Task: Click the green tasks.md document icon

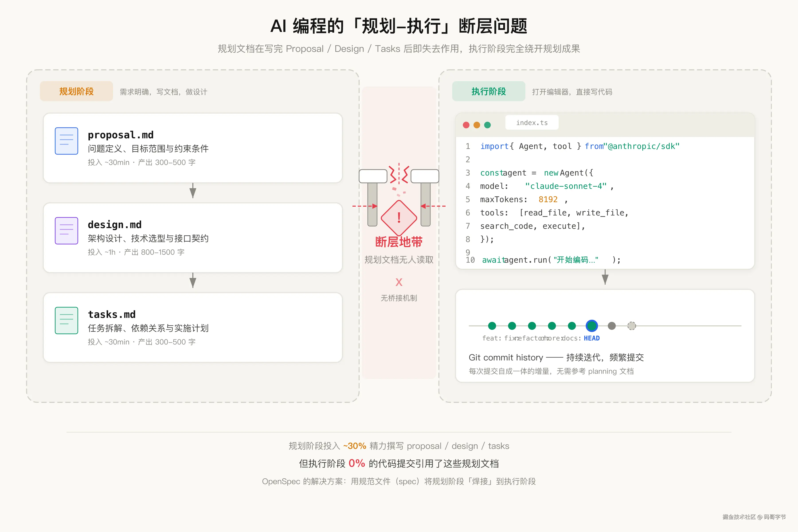Action: [x=66, y=320]
